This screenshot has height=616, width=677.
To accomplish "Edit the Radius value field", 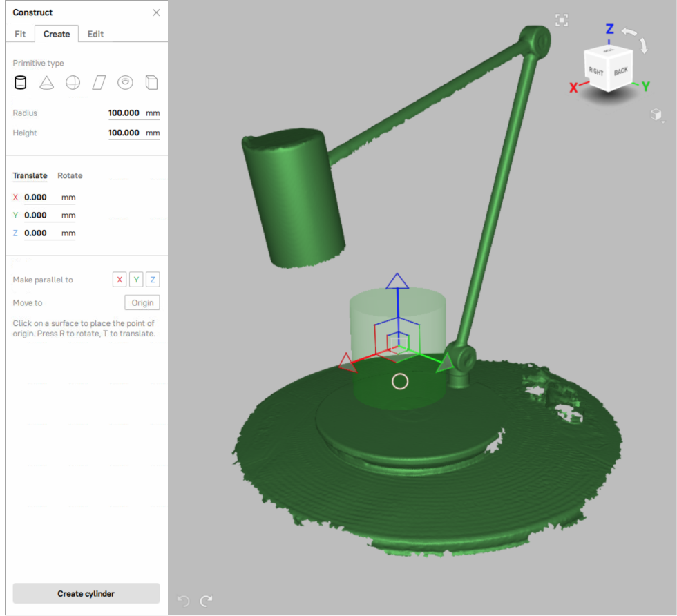I will click(x=134, y=113).
